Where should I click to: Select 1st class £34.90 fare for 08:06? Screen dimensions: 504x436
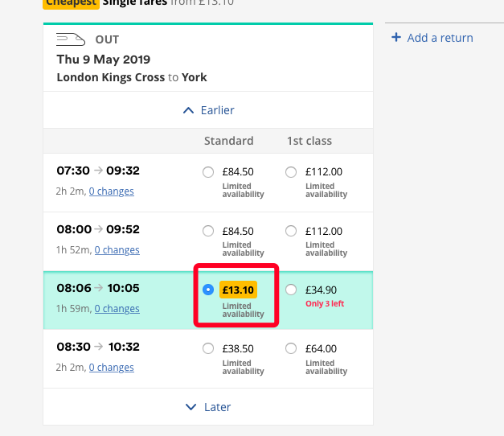point(291,290)
